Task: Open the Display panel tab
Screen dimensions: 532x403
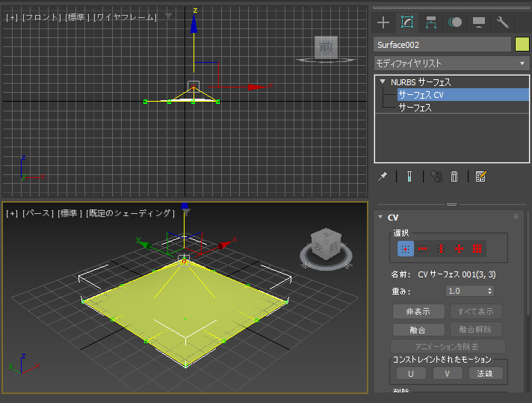Action: pyautogui.click(x=479, y=22)
